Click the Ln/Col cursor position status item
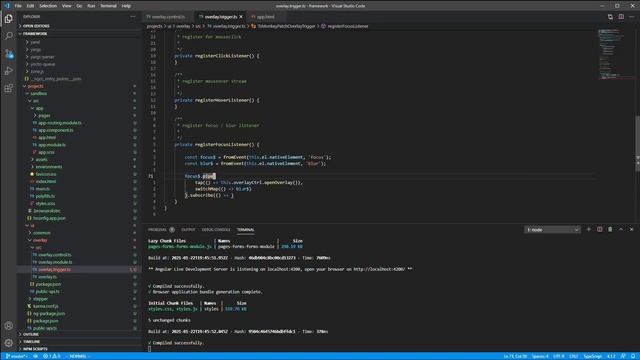The image size is (640, 360). coord(515,356)
